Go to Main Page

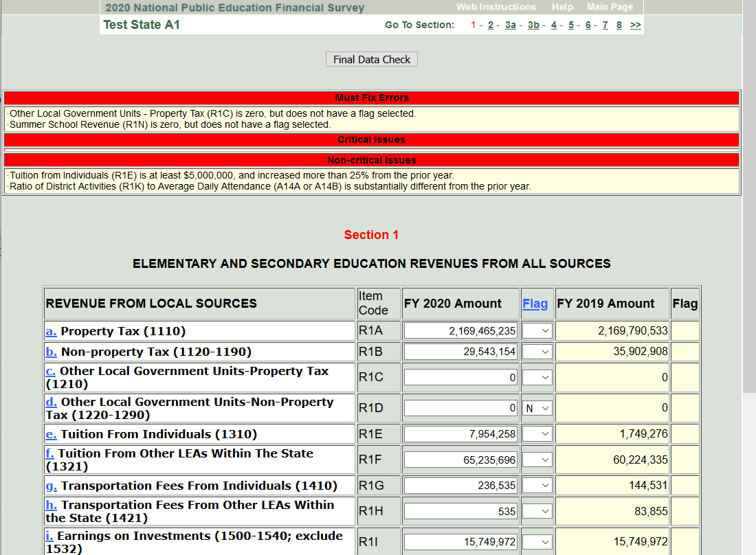[610, 7]
